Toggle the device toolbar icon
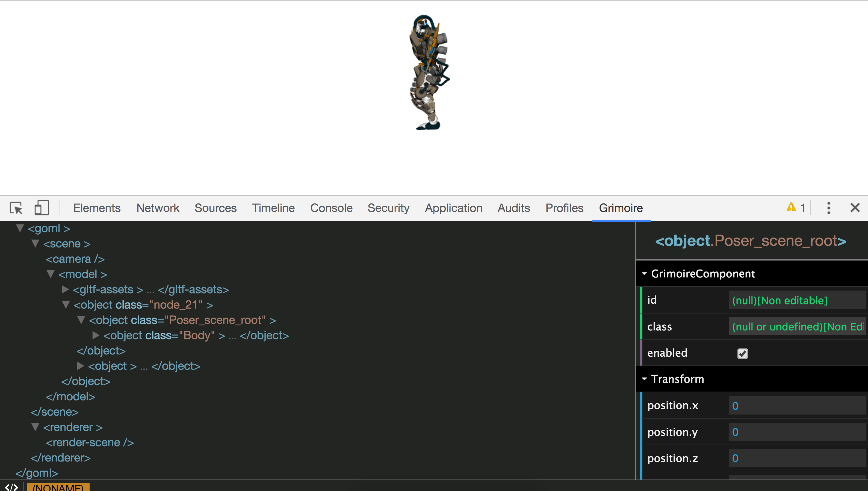Image resolution: width=868 pixels, height=491 pixels. 42,208
